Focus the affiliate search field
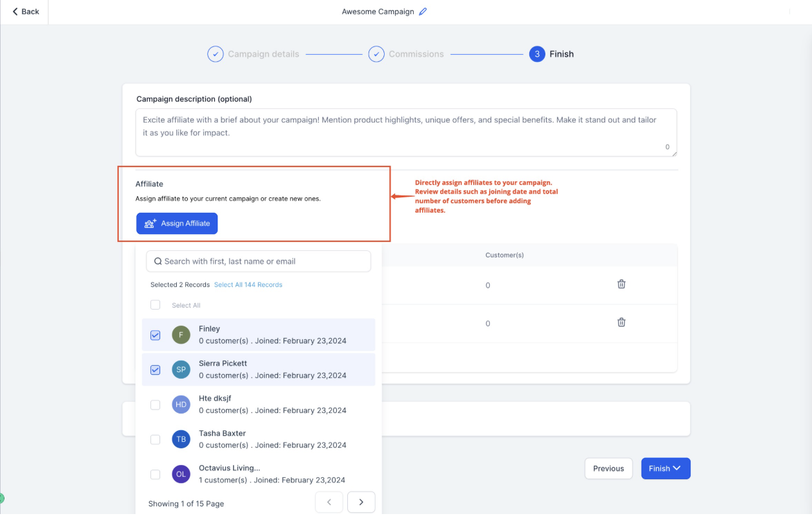The width and height of the screenshot is (812, 516). (x=258, y=261)
